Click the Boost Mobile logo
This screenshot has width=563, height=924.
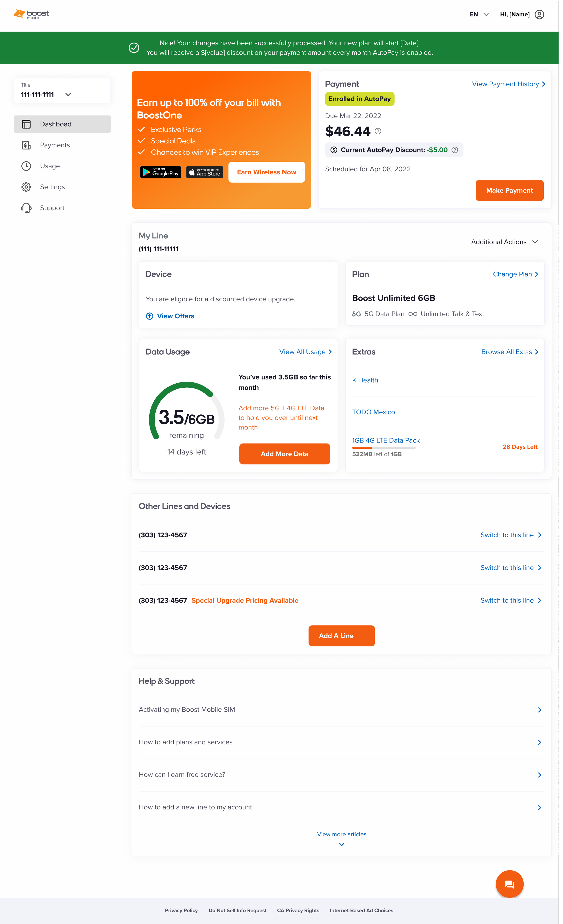coord(32,14)
